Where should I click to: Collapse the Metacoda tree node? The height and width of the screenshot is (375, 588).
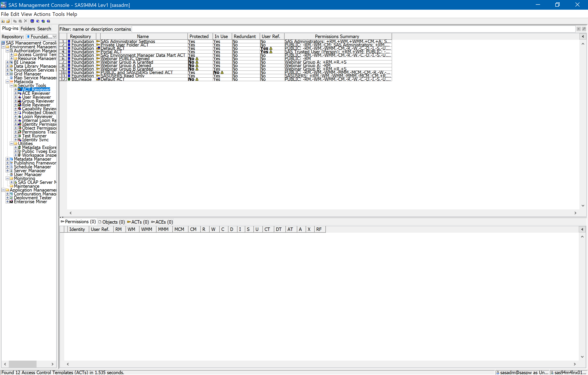[x=7, y=82]
